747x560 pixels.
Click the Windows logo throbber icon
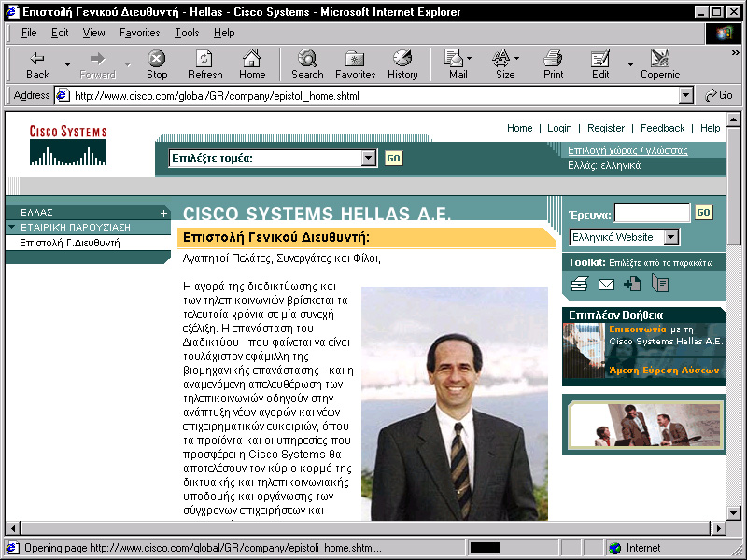coord(723,34)
